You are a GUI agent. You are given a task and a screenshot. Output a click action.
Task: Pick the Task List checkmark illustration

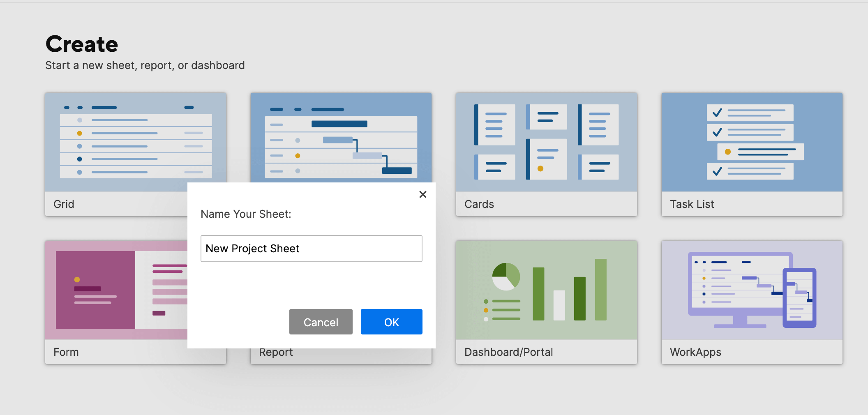752,142
